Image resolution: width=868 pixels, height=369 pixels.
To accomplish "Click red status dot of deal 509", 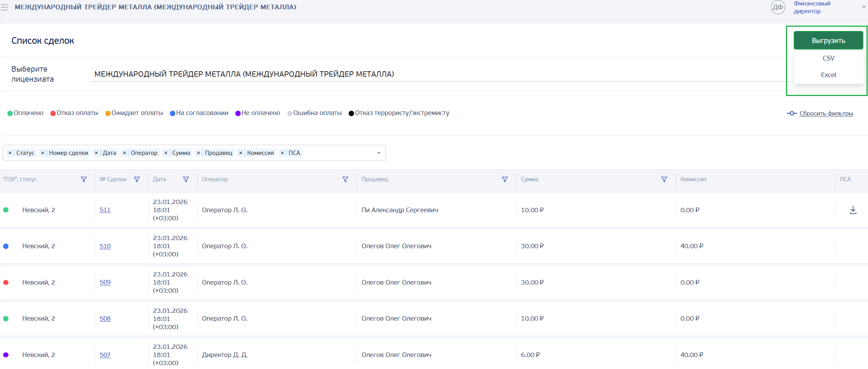I will (6, 282).
